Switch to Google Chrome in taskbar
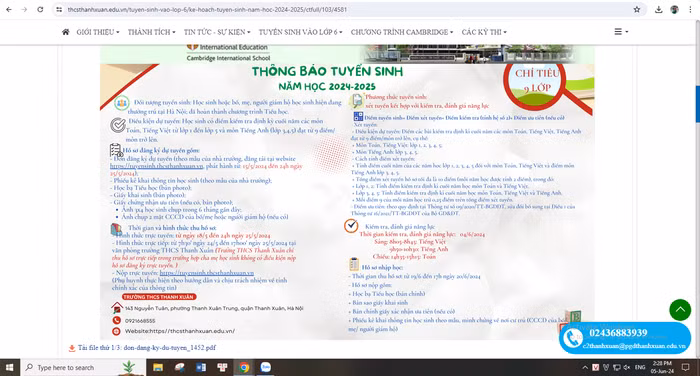The width and height of the screenshot is (700, 376). point(244,367)
